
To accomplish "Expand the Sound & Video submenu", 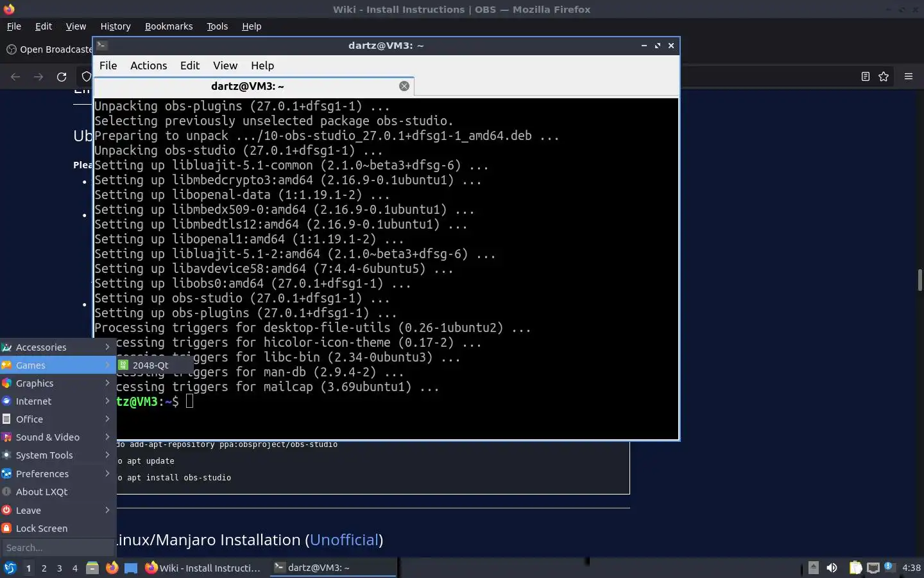I will point(58,437).
